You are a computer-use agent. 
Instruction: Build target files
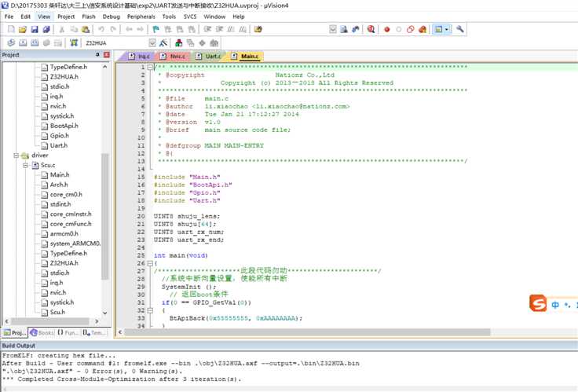[x=23, y=42]
